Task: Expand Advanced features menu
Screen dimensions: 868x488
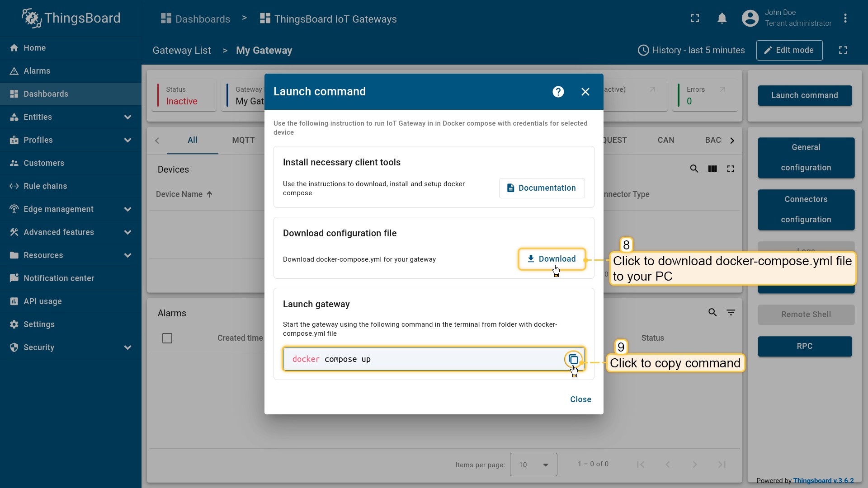Action: click(71, 232)
